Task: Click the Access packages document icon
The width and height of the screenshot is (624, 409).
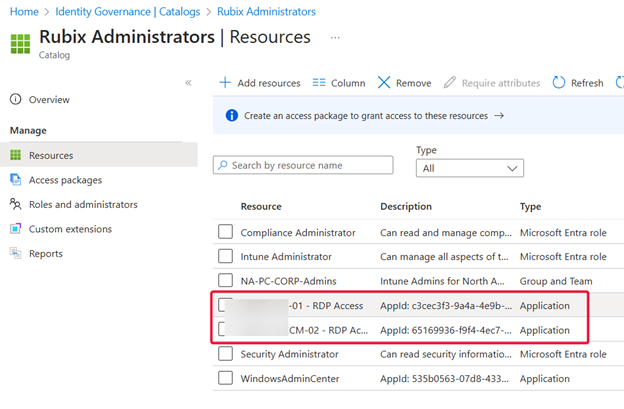Action: (x=16, y=180)
